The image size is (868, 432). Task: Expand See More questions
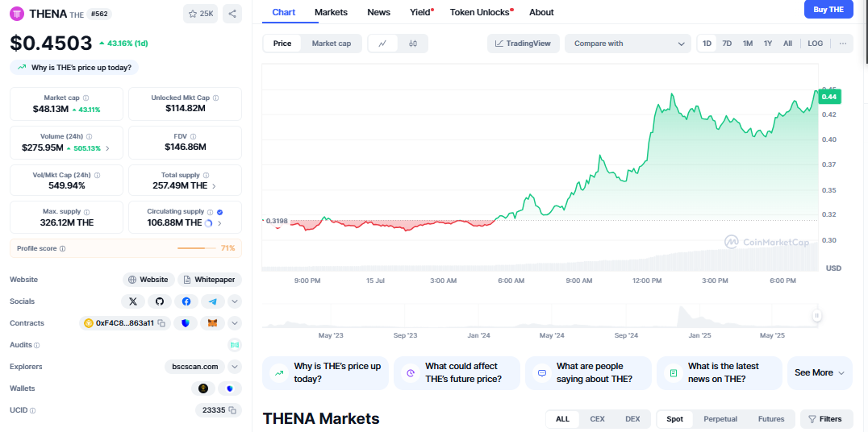point(820,373)
